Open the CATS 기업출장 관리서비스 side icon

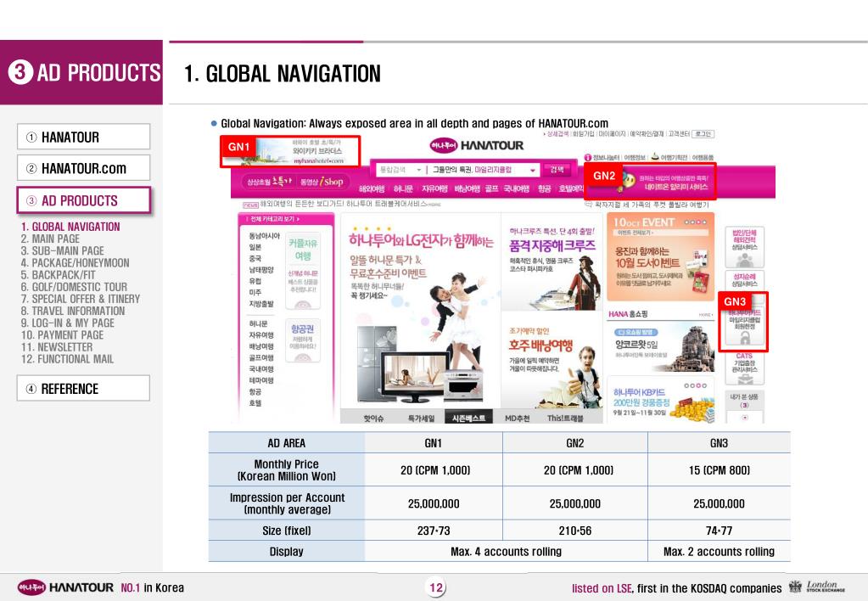tap(745, 368)
